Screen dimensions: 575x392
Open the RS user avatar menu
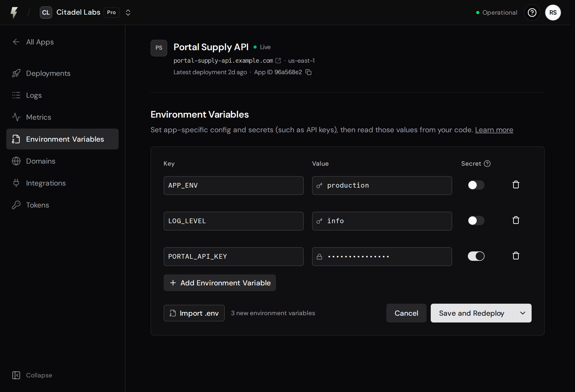[x=553, y=13]
